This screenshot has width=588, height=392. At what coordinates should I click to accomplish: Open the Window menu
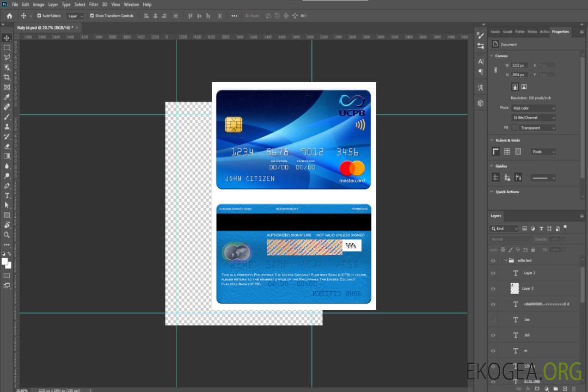[x=131, y=4]
